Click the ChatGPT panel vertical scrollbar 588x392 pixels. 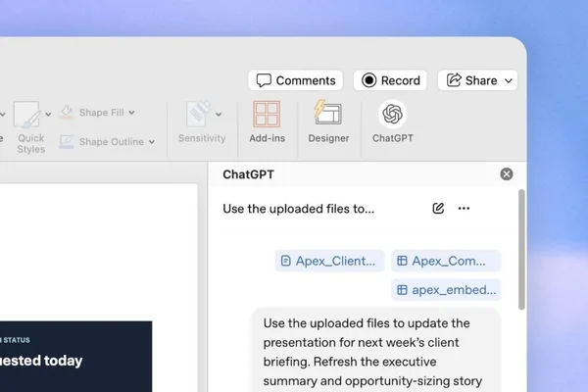521,250
